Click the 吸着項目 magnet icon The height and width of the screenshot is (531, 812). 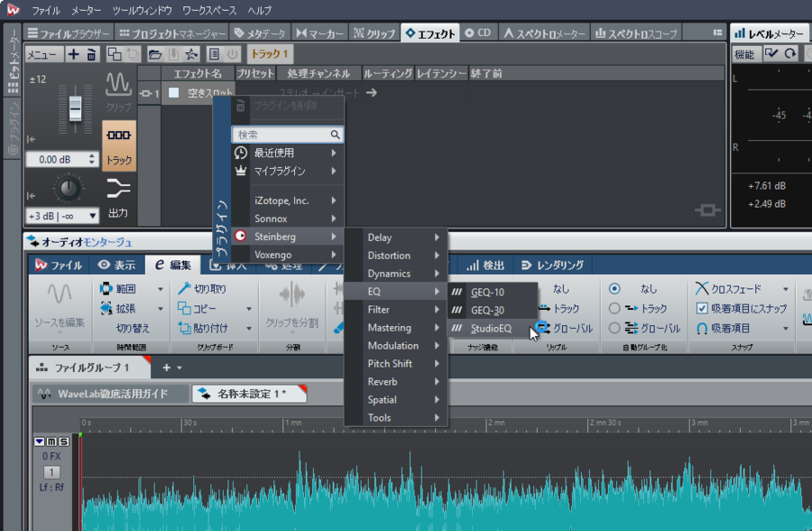point(701,328)
